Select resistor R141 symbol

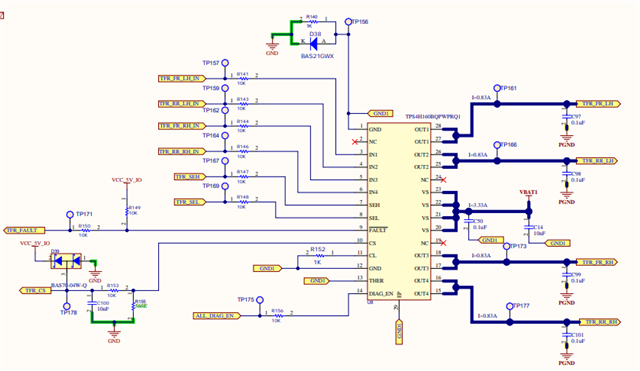coord(244,79)
